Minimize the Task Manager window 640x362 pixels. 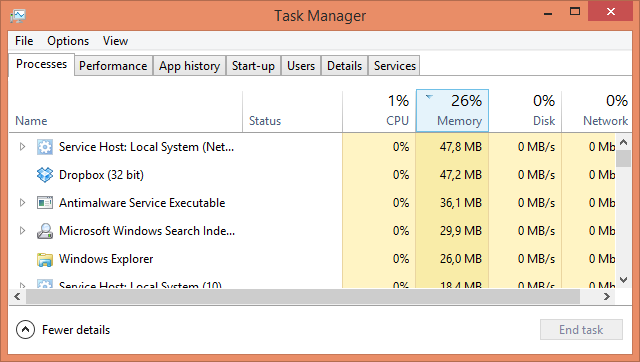point(548,13)
